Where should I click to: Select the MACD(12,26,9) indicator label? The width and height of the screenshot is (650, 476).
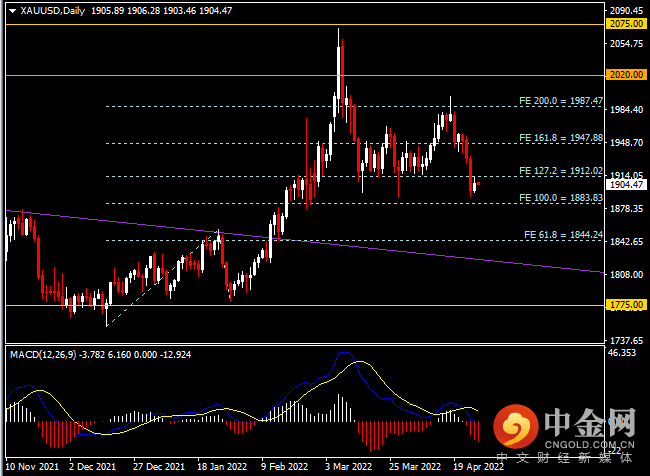(x=43, y=355)
